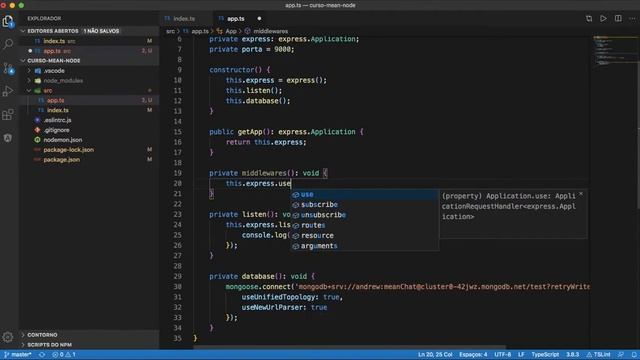Click the Open Changes icon in editor toolbar
640x360 pixels.
pyautogui.click(x=589, y=19)
